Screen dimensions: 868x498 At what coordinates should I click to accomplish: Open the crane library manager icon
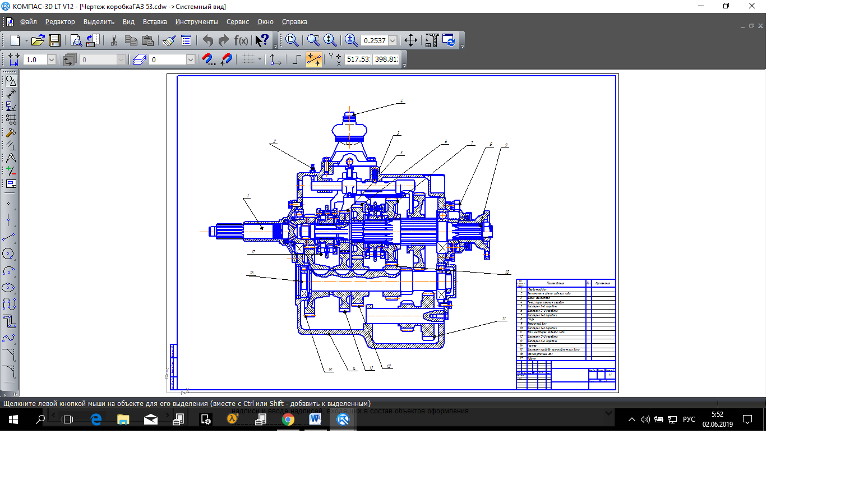point(432,40)
